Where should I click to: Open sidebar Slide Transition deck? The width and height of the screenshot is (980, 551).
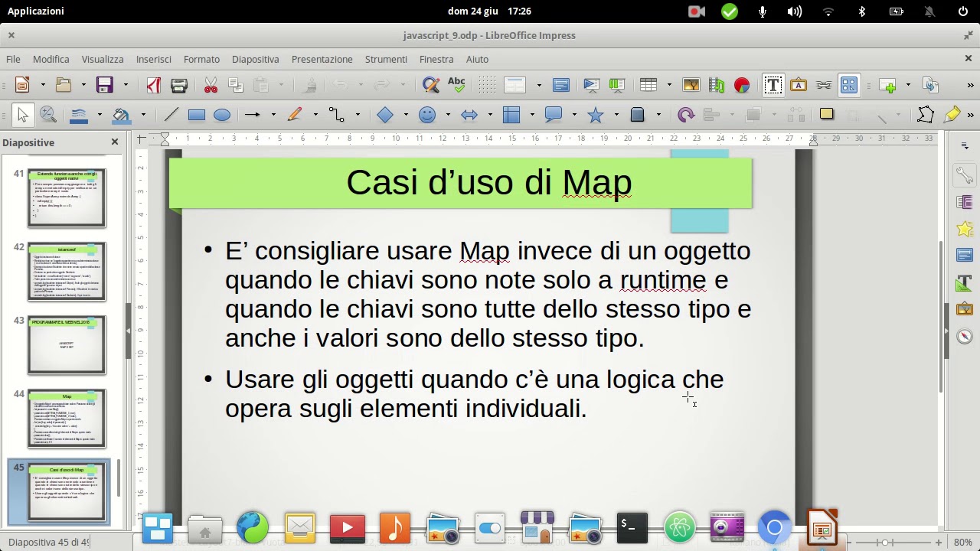964,202
